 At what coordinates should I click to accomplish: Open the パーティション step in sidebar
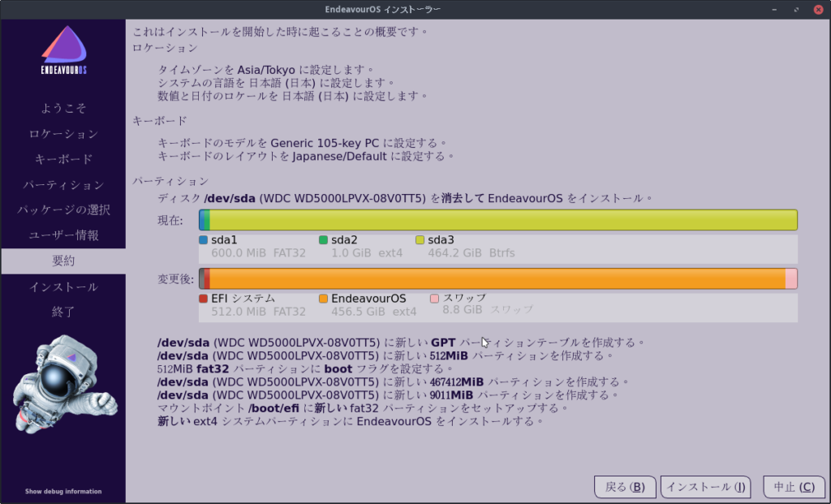point(63,185)
